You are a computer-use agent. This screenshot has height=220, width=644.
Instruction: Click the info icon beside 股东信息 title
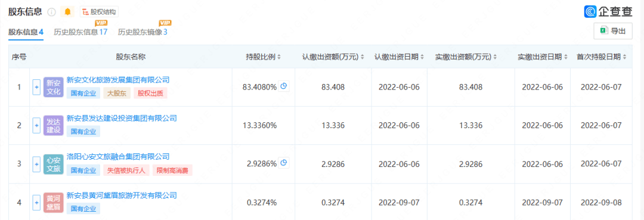pyautogui.click(x=51, y=12)
